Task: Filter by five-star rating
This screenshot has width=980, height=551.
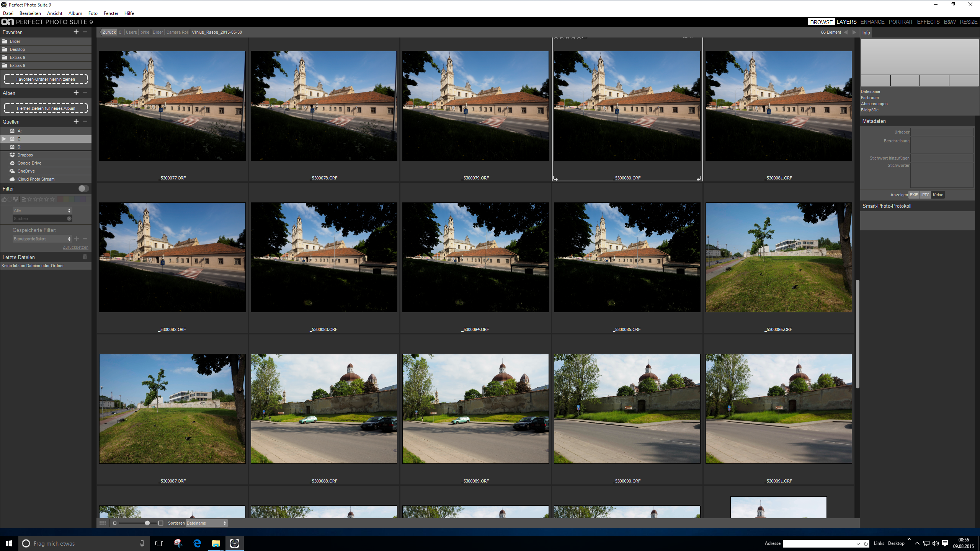Action: click(52, 199)
